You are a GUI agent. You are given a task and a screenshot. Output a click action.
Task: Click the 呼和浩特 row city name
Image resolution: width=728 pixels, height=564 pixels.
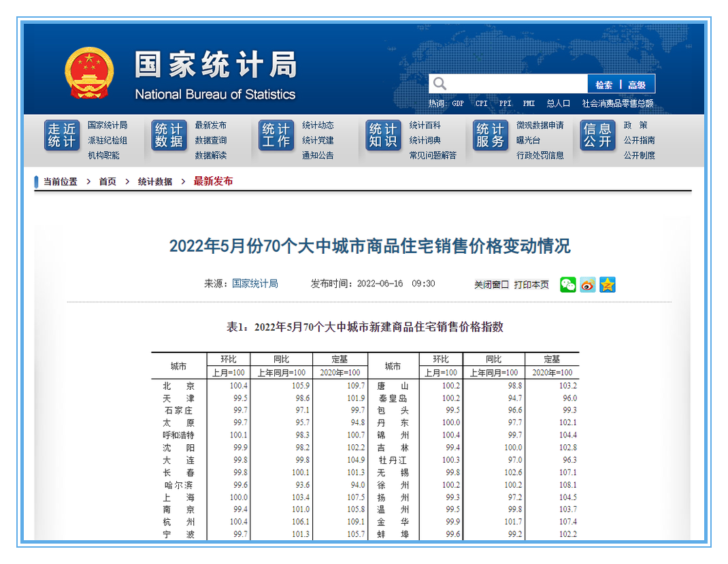[x=179, y=435]
